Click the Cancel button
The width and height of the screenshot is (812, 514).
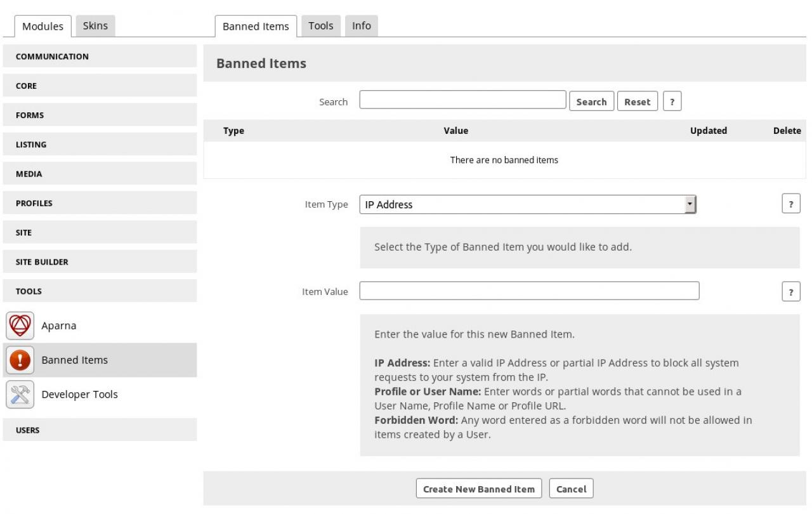click(571, 489)
